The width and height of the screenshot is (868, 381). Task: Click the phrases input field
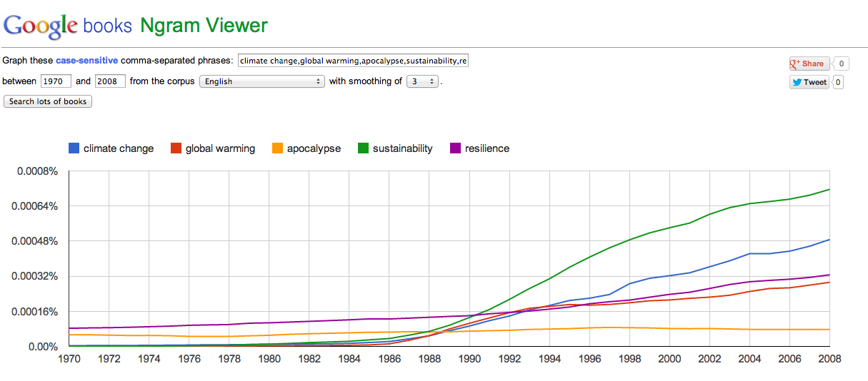click(353, 61)
